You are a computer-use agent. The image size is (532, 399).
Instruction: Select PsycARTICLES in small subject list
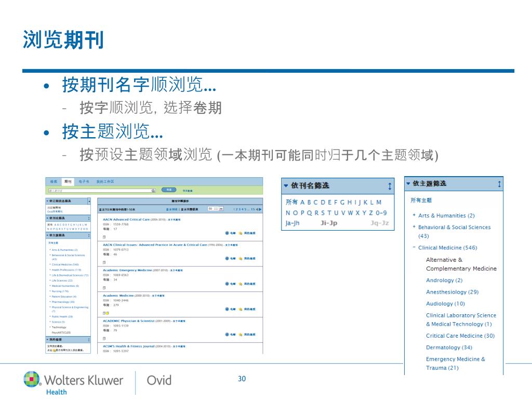coord(61,332)
